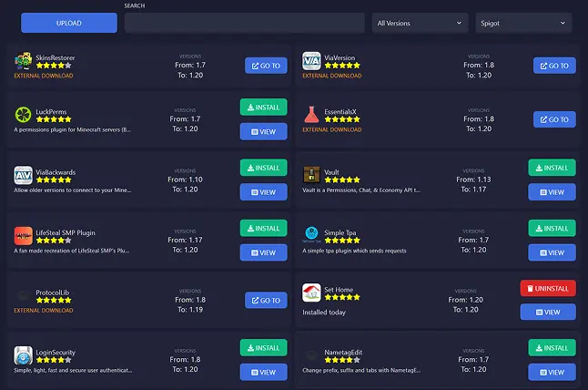Screen dimensions: 588x390
Task: Click the LuckPerms star rating
Action: (x=54, y=119)
